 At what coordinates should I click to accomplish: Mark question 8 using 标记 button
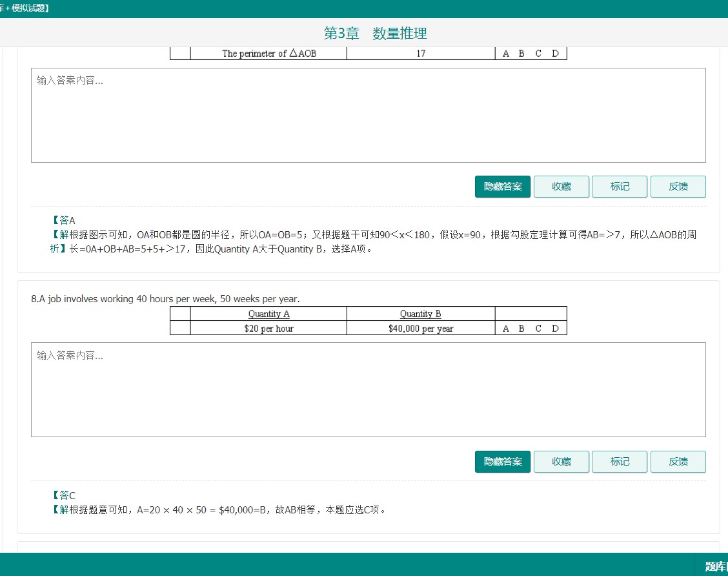[620, 462]
